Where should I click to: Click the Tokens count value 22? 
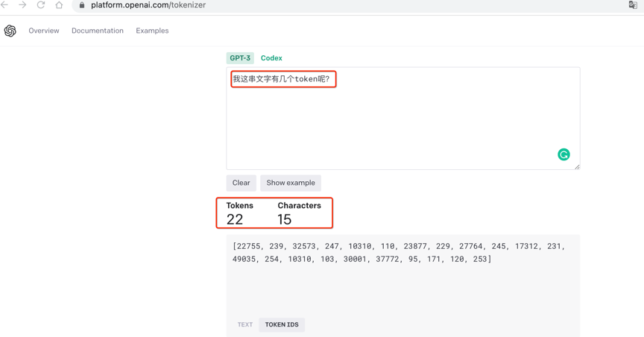click(235, 219)
